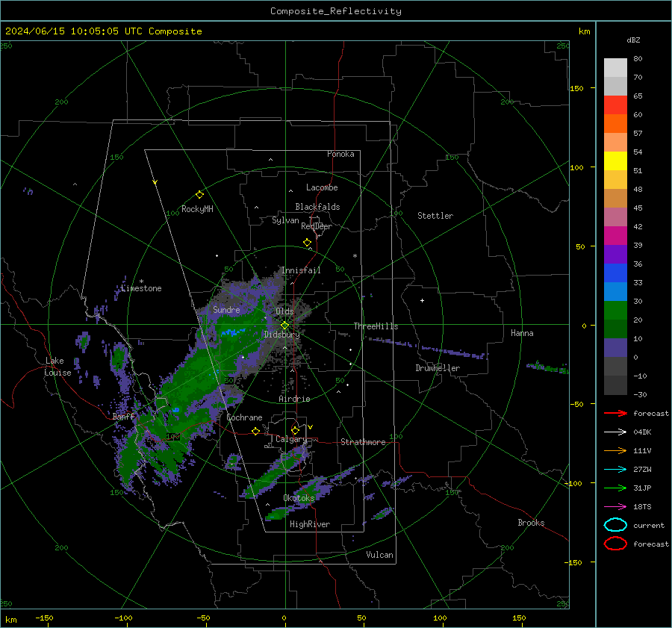Click the Drumheller city label
672x628 pixels.
coord(438,368)
